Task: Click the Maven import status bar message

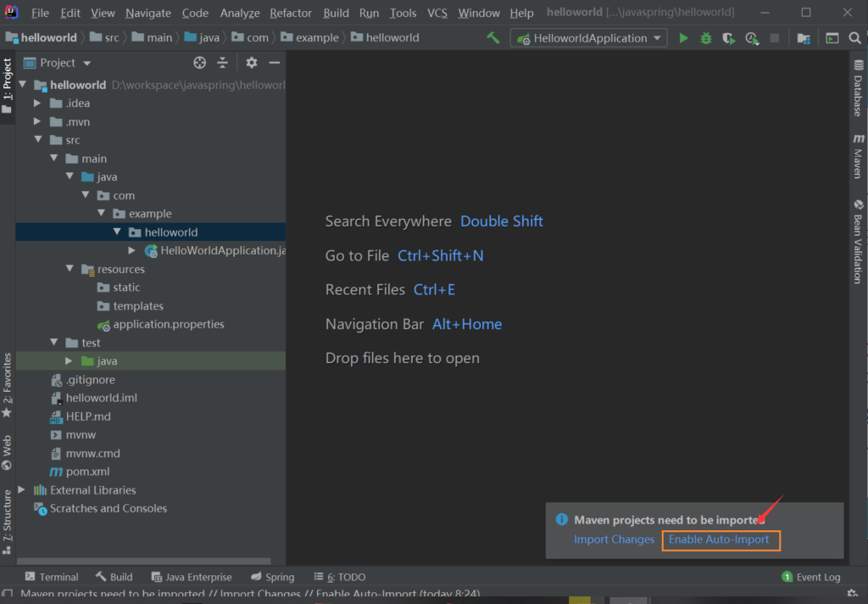Action: click(x=250, y=594)
